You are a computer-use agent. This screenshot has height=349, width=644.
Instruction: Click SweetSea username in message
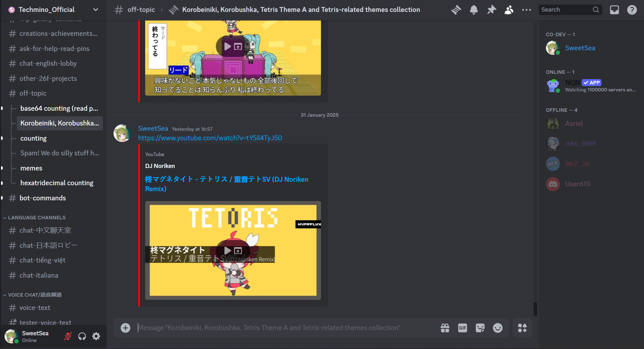click(x=153, y=129)
